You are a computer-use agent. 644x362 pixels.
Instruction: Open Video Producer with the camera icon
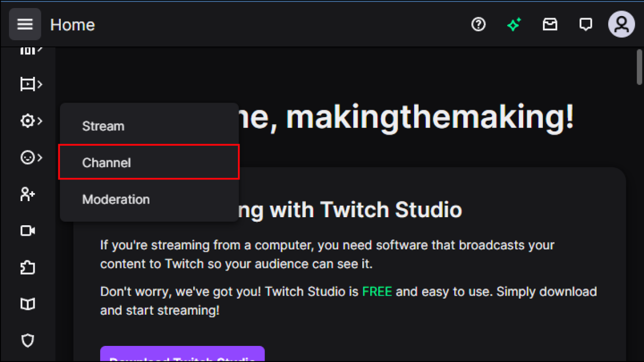tap(27, 231)
